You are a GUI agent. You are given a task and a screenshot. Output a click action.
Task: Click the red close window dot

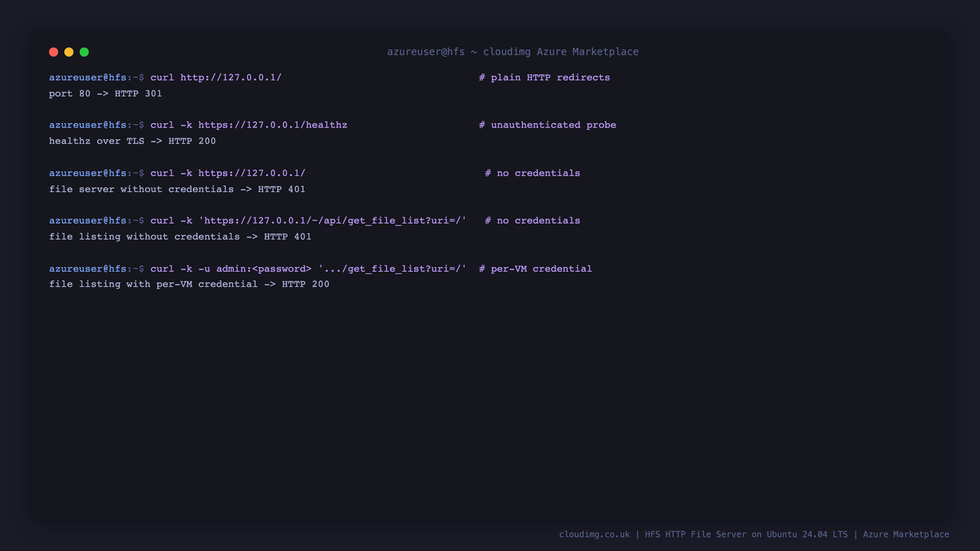[x=54, y=52]
